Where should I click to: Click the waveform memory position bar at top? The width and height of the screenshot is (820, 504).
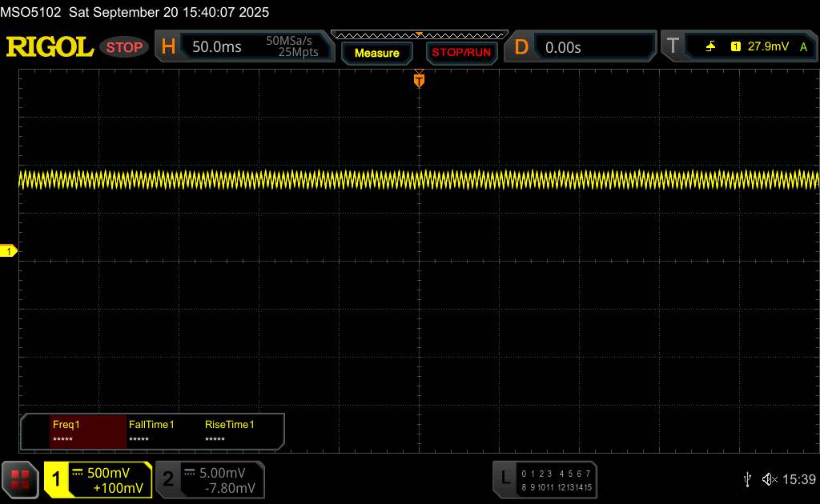point(419,34)
